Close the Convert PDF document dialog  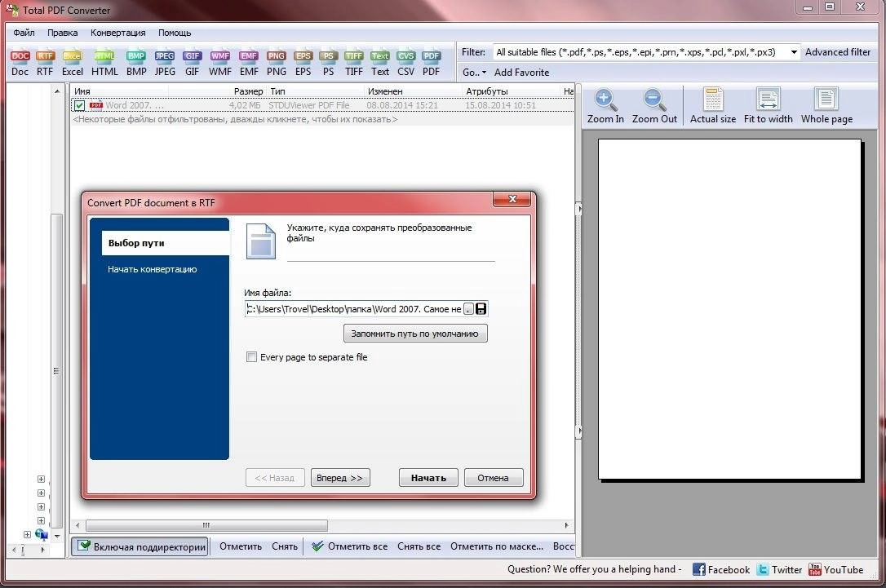[x=512, y=199]
